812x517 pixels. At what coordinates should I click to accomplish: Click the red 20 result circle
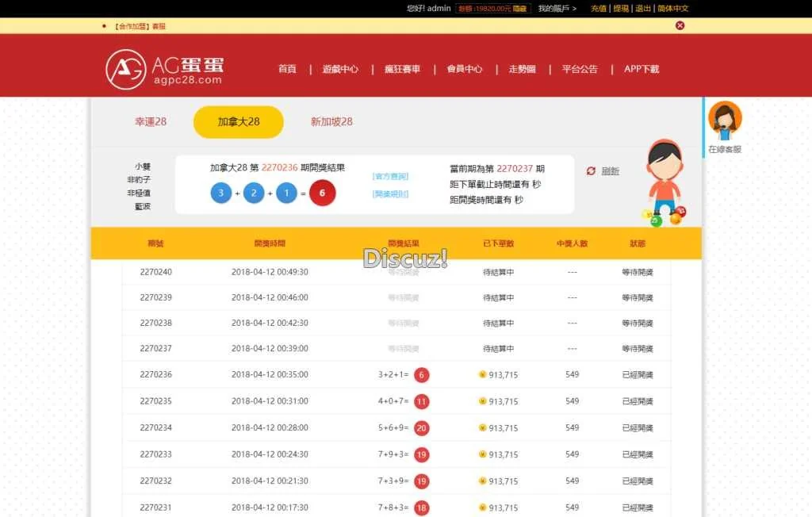pyautogui.click(x=421, y=428)
